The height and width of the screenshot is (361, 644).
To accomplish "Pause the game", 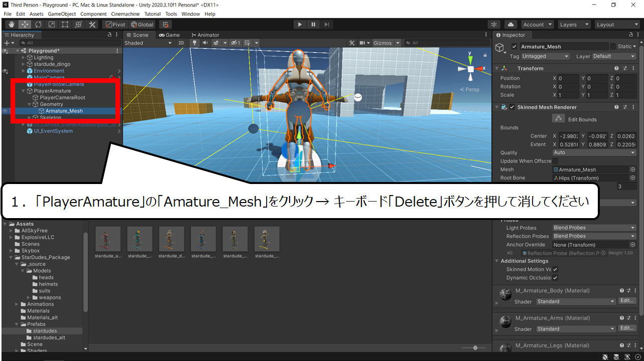I will 313,25.
